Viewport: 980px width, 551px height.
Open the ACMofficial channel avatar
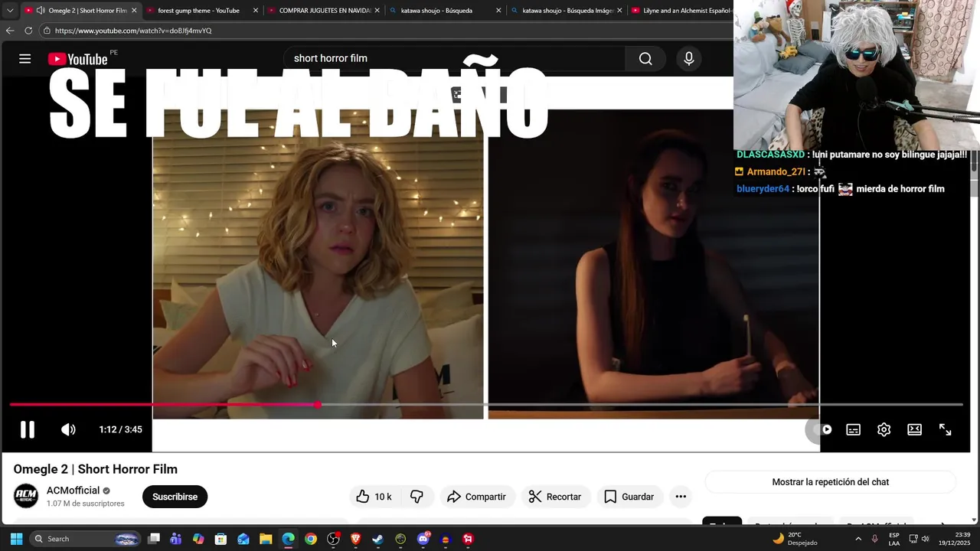tap(26, 496)
